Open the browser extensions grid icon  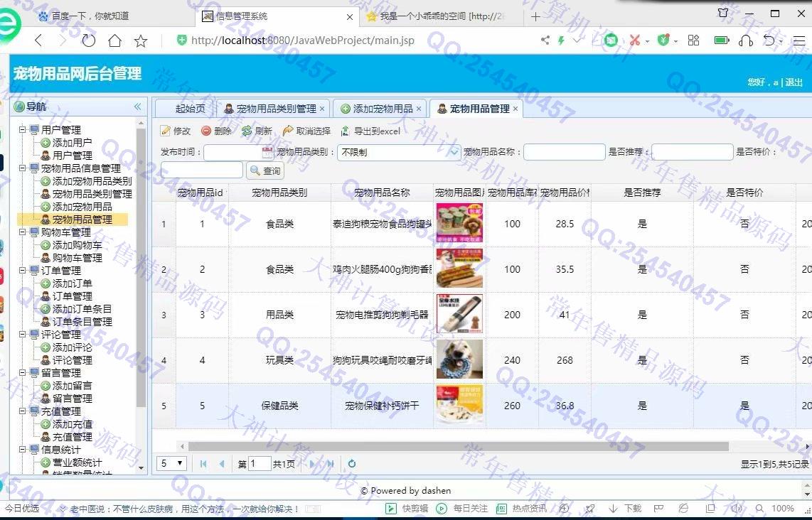(693, 40)
